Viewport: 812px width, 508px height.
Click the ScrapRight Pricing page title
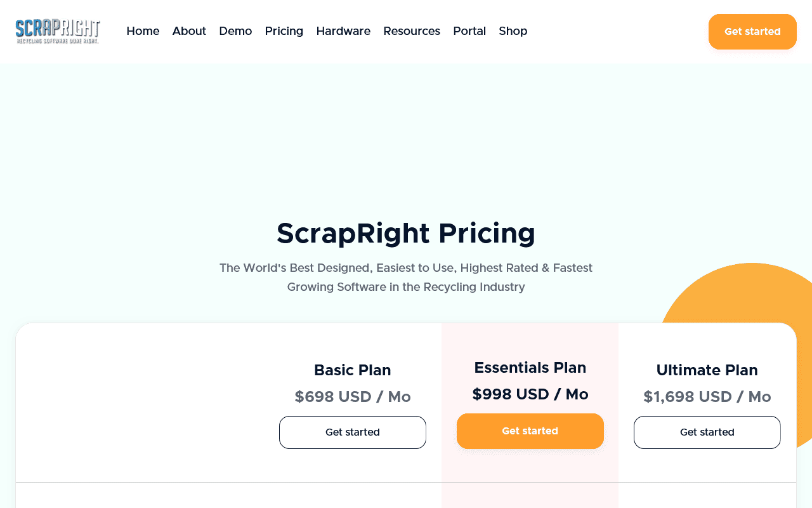click(406, 234)
